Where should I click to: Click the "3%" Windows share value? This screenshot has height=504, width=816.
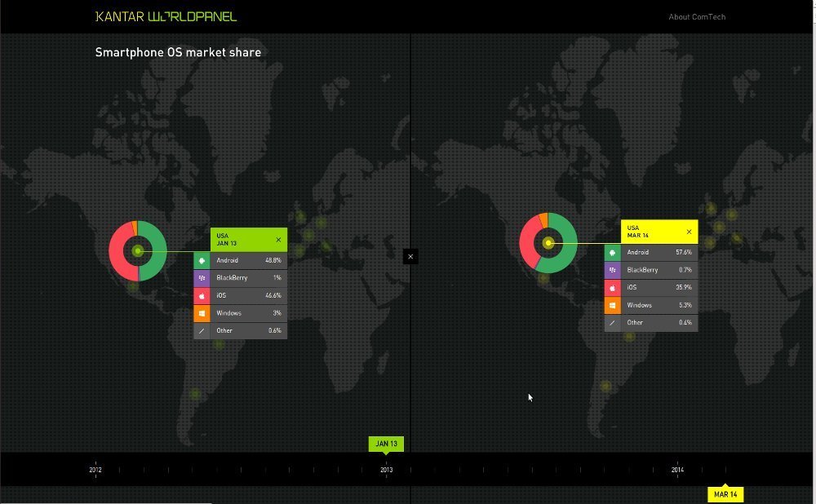point(277,313)
